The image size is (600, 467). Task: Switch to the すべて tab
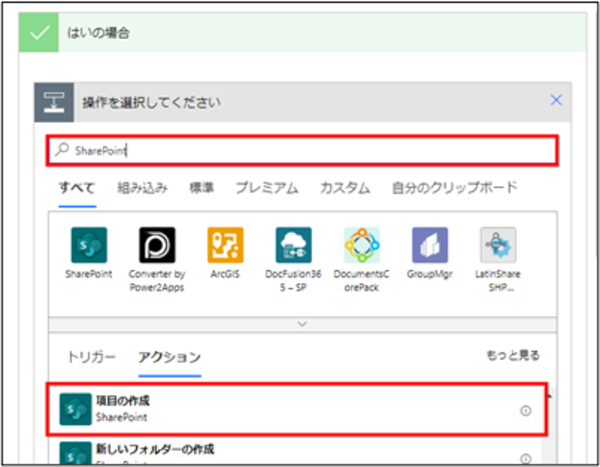click(x=77, y=188)
